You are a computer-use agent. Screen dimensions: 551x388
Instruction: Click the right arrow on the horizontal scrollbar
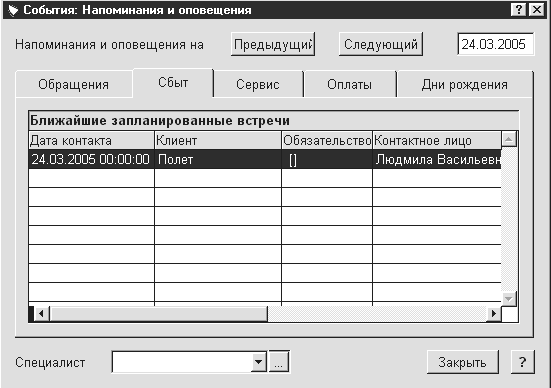pyautogui.click(x=494, y=313)
